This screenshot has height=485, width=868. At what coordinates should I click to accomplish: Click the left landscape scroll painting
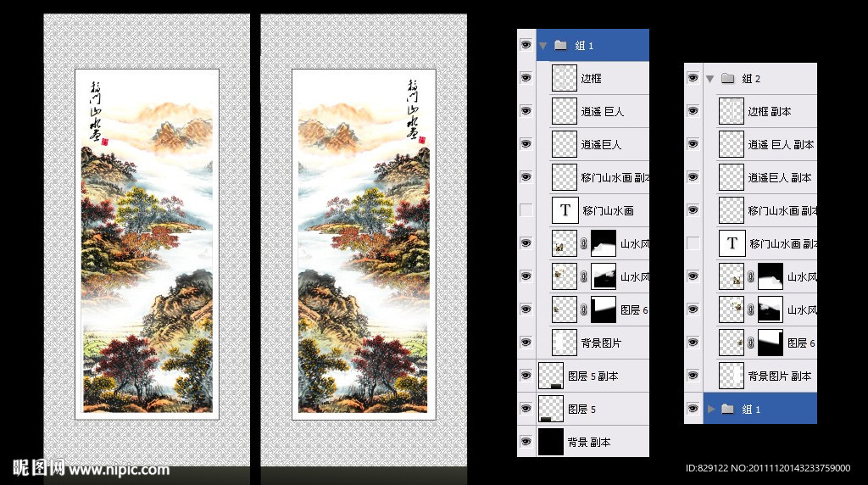(147, 244)
